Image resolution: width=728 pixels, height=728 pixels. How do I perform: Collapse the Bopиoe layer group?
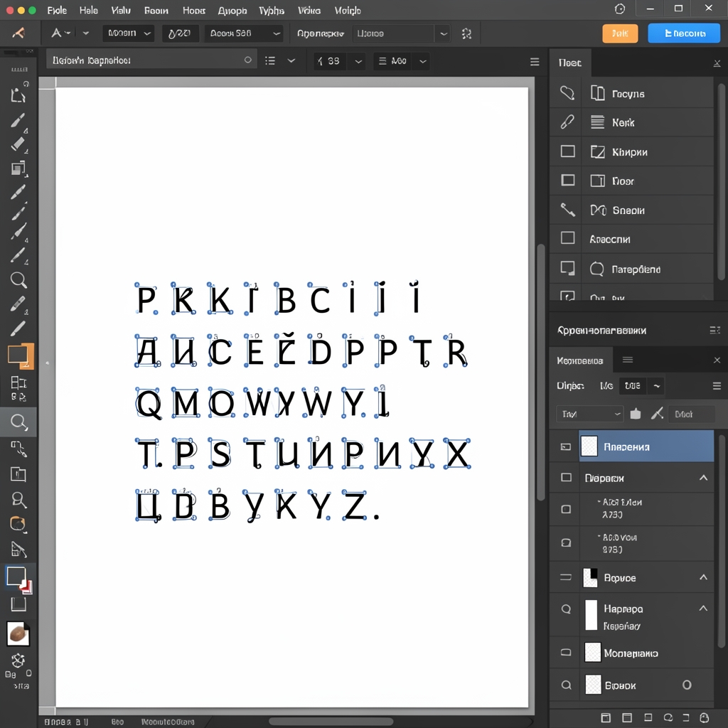703,577
